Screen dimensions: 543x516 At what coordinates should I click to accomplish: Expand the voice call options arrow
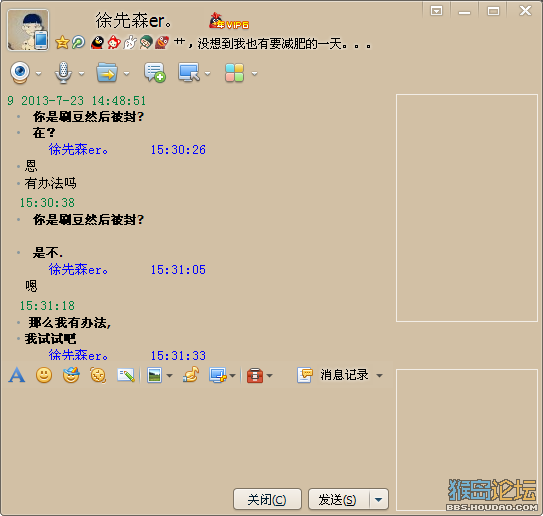(x=81, y=73)
